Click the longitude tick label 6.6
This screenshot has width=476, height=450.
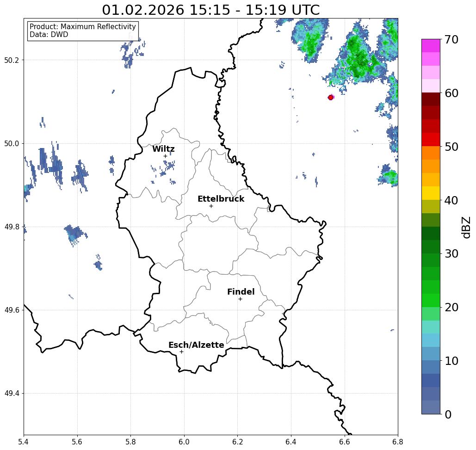pyautogui.click(x=344, y=442)
